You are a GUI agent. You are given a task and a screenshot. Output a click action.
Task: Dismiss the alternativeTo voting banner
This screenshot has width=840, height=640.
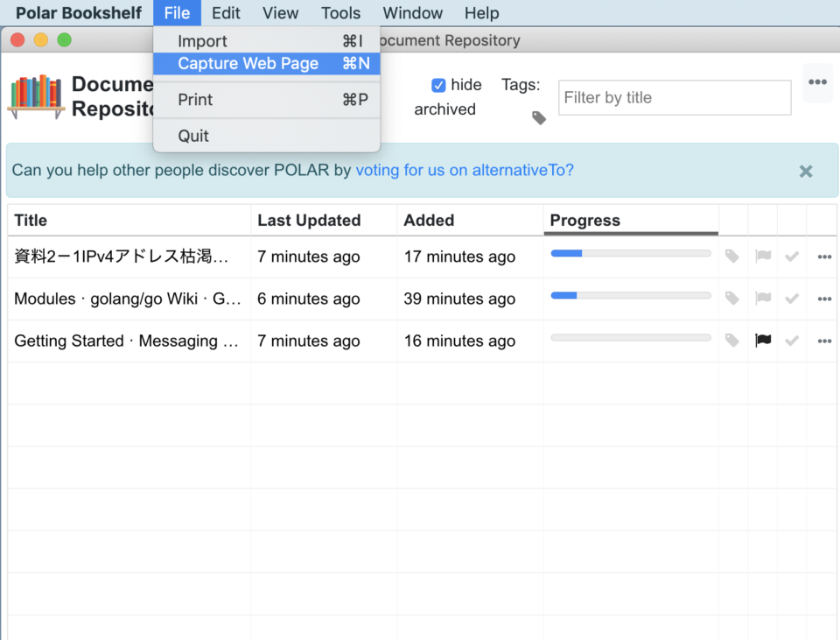tap(806, 172)
